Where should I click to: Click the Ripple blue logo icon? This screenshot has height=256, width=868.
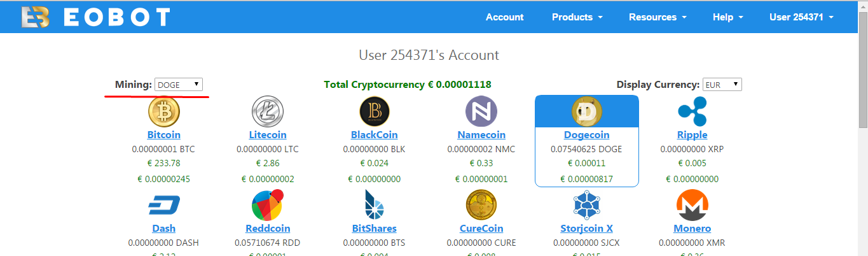pos(692,111)
